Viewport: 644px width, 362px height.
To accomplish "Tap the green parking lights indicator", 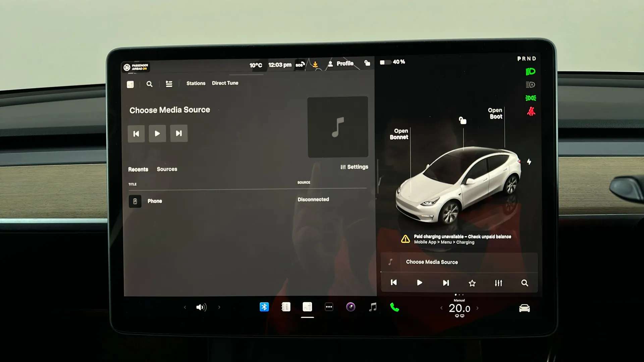I will click(531, 98).
